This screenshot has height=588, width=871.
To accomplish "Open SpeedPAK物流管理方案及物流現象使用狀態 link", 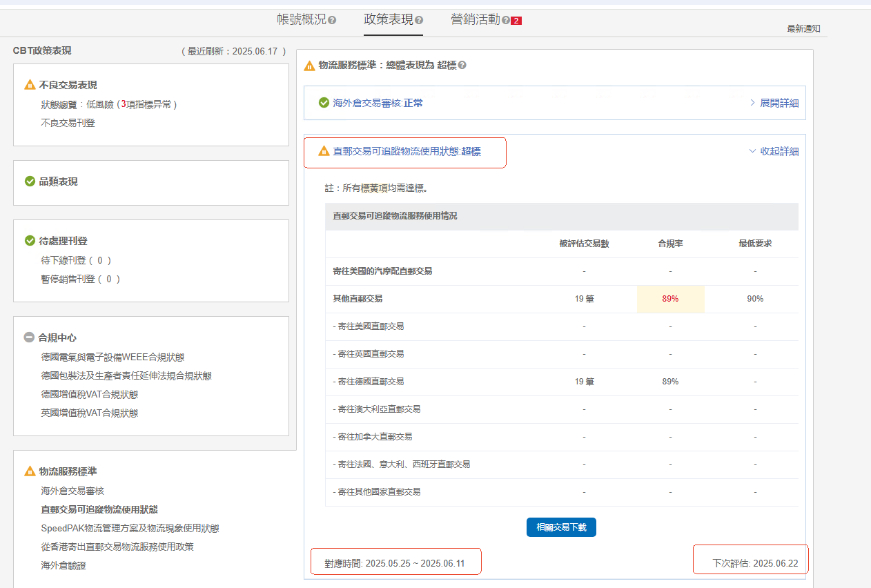I will click(x=130, y=528).
